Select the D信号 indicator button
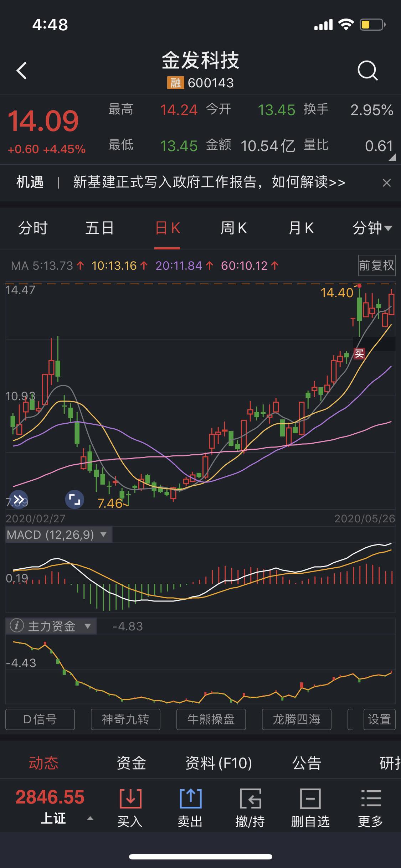The image size is (401, 868). 40,719
